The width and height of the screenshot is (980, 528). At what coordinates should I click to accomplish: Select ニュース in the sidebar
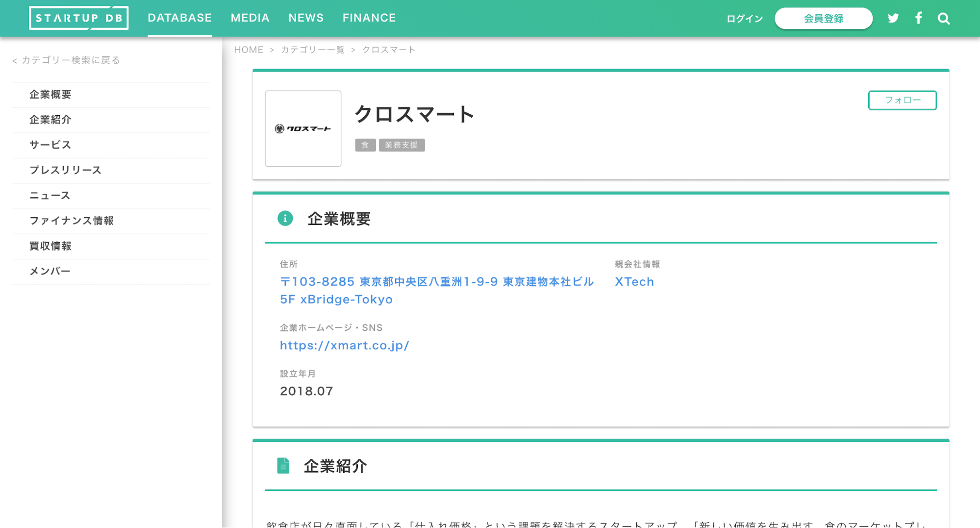click(x=111, y=196)
